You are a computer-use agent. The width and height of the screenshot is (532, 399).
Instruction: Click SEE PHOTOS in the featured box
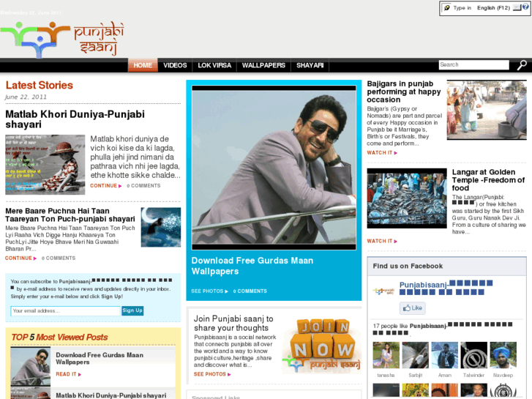pos(209,291)
